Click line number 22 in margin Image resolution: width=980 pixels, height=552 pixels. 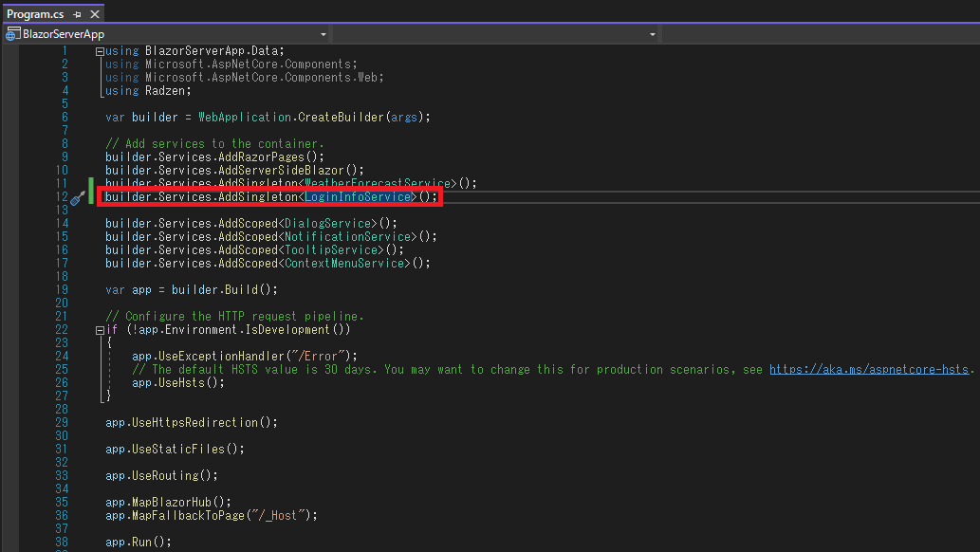(62, 329)
